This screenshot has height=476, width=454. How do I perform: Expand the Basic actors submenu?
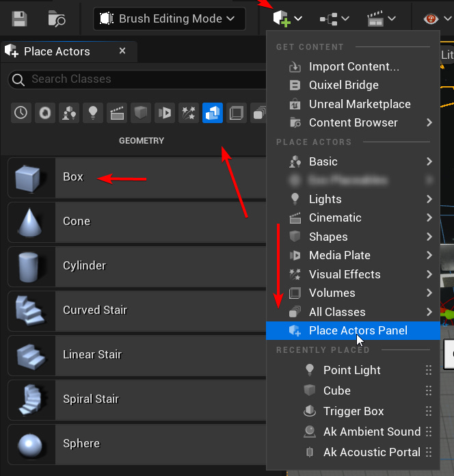[353, 161]
